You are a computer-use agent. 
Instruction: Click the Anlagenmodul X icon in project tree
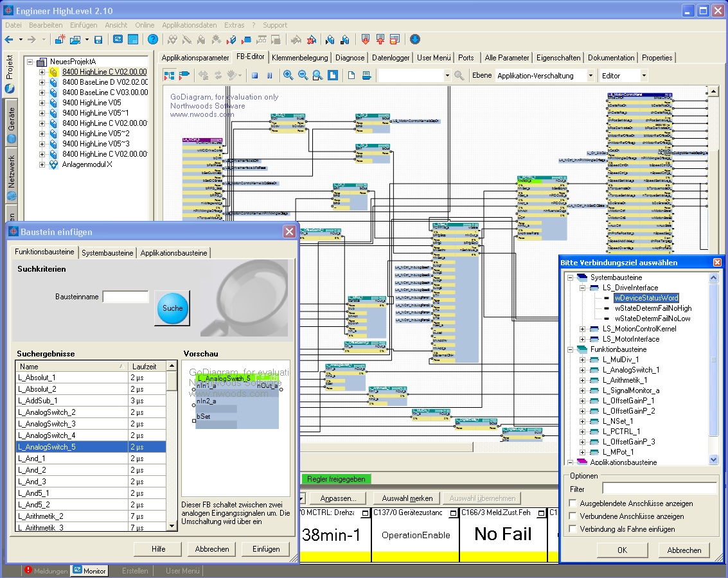point(54,164)
